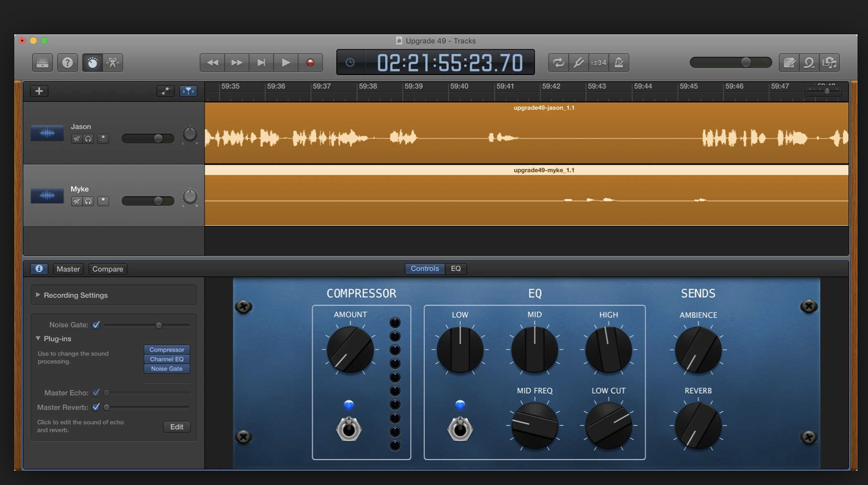The width and height of the screenshot is (868, 485).
Task: Open the Channel EQ plug-in slot
Action: coord(167,359)
